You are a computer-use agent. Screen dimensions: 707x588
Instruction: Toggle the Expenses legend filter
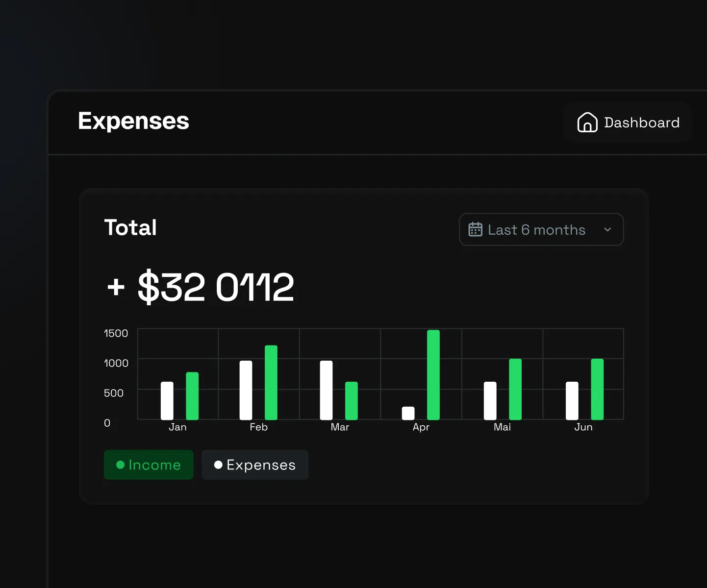(255, 465)
